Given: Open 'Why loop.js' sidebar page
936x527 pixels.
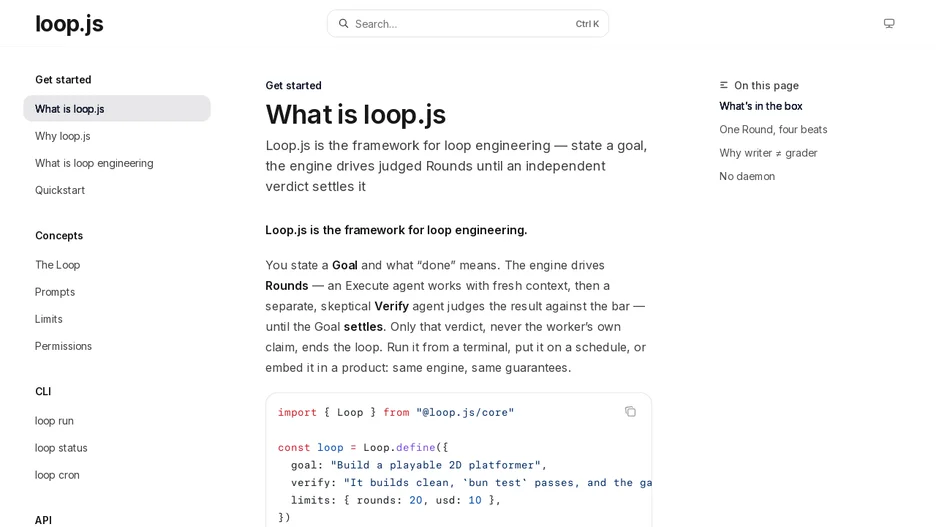Looking at the screenshot, I should tap(63, 136).
